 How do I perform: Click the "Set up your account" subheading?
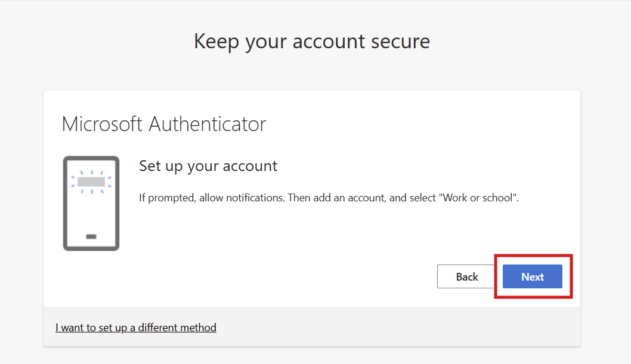[208, 166]
